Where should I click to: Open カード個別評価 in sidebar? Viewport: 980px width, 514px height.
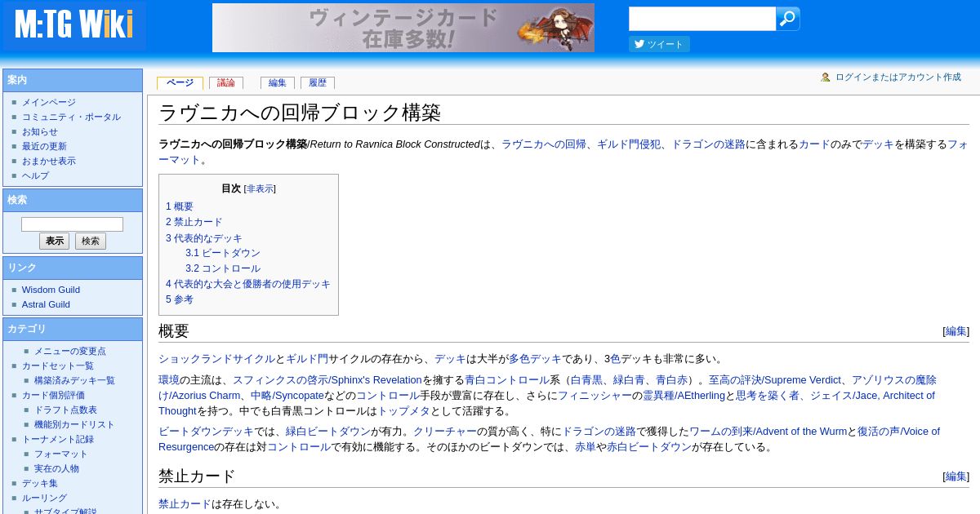(53, 396)
